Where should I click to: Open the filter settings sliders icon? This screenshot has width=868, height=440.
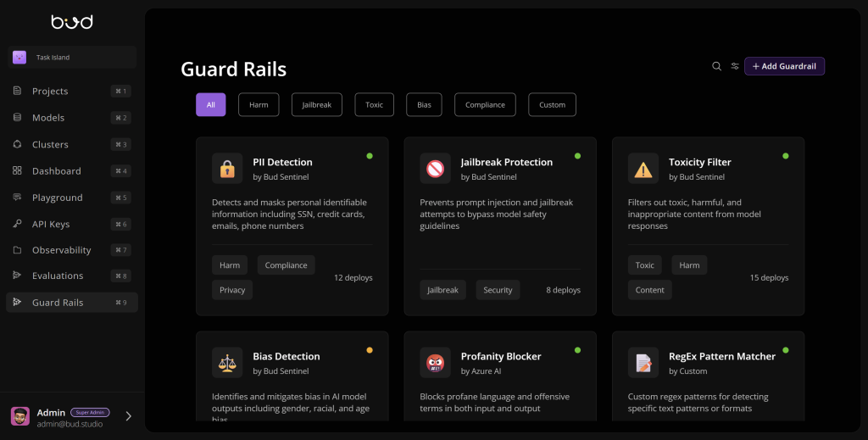click(735, 66)
